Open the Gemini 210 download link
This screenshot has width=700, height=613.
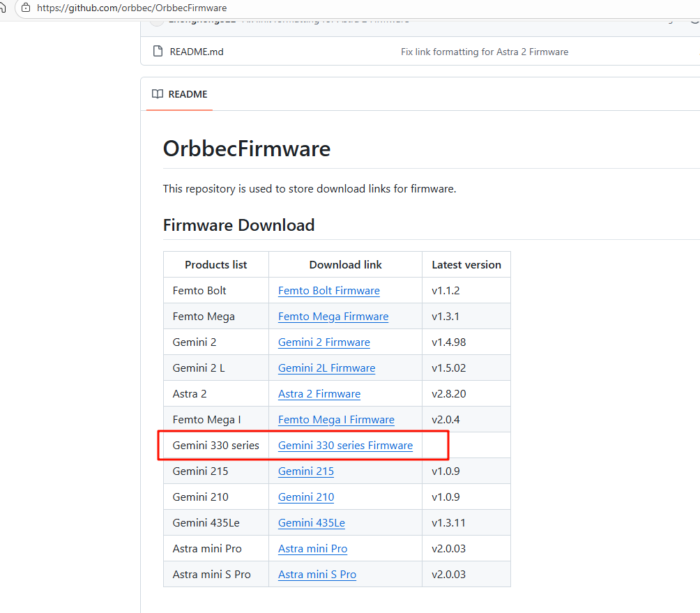[305, 497]
